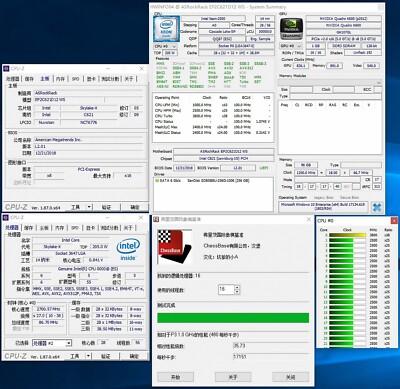Click the kilonodes per second value 17151

point(240,357)
